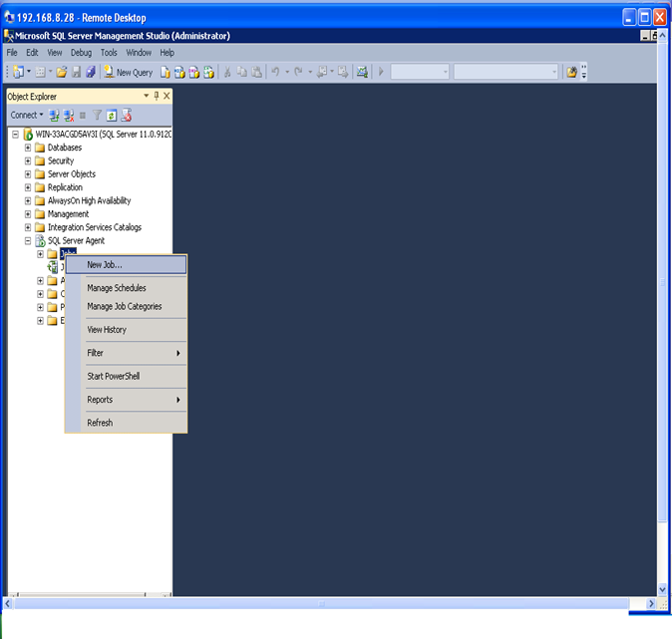Expand the Management folder
This screenshot has height=639, width=672.
[x=28, y=214]
